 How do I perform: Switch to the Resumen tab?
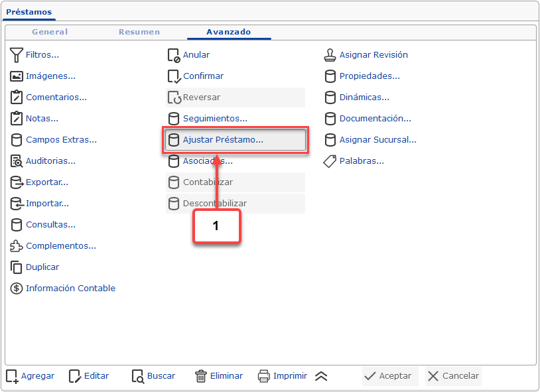pyautogui.click(x=139, y=32)
